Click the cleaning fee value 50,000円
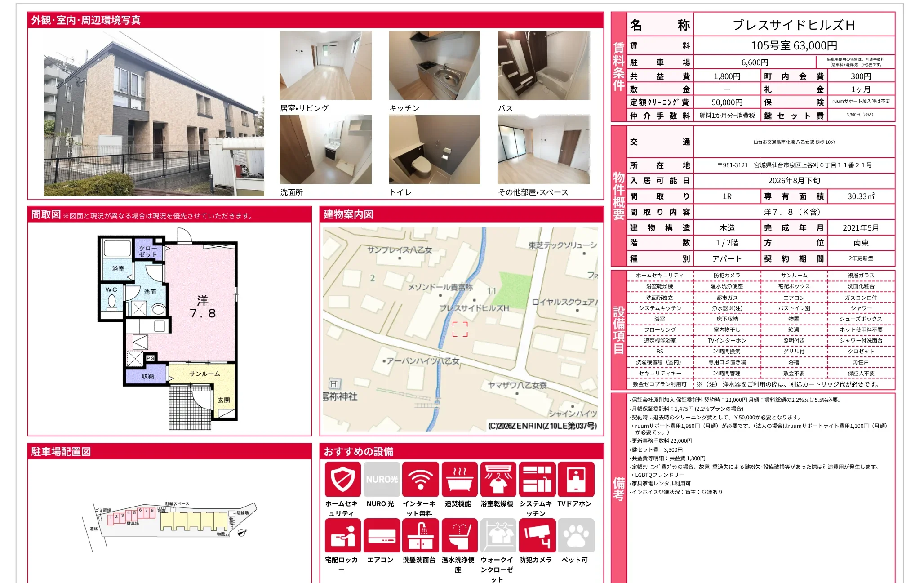This screenshot has height=583, width=924. point(727,102)
